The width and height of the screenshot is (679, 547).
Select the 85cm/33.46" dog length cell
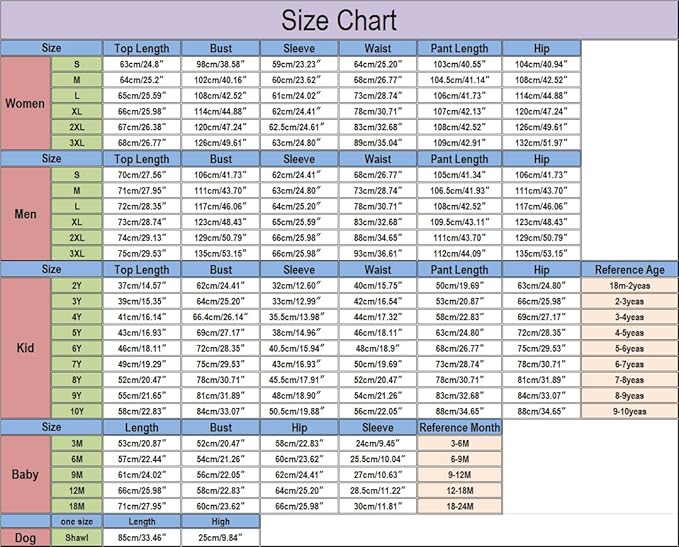click(142, 538)
